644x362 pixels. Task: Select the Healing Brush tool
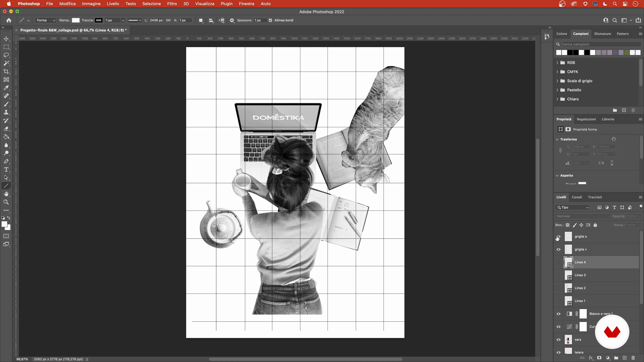pyautogui.click(x=6, y=96)
